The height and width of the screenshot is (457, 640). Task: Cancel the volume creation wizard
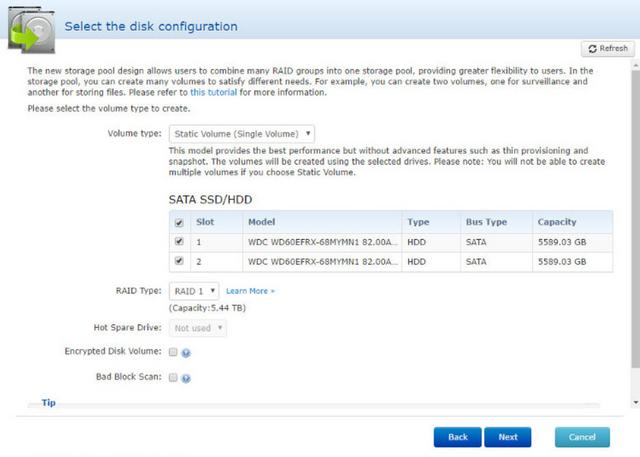coord(582,437)
